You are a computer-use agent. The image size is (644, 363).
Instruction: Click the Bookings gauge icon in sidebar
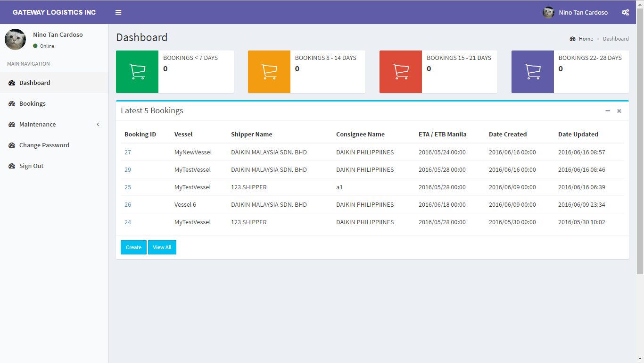point(12,104)
